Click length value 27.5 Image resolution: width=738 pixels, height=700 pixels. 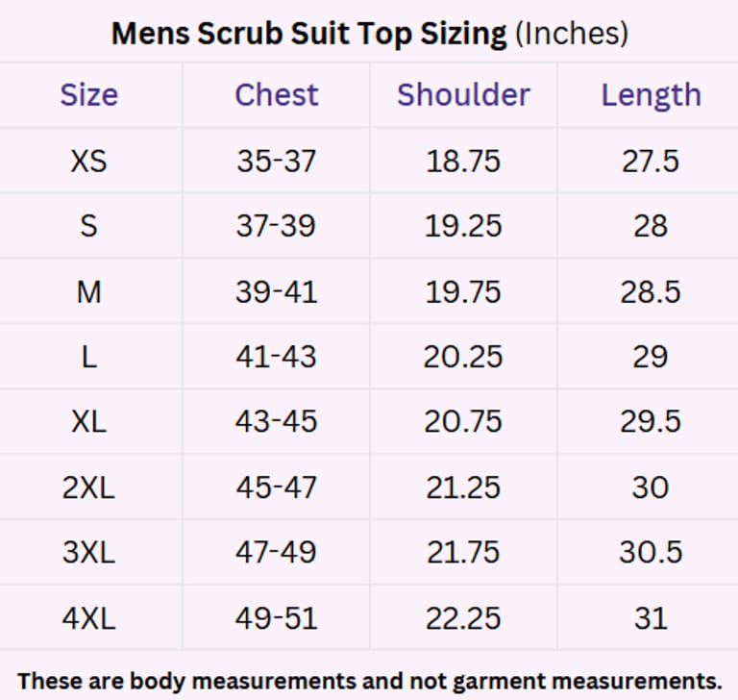[x=651, y=161]
